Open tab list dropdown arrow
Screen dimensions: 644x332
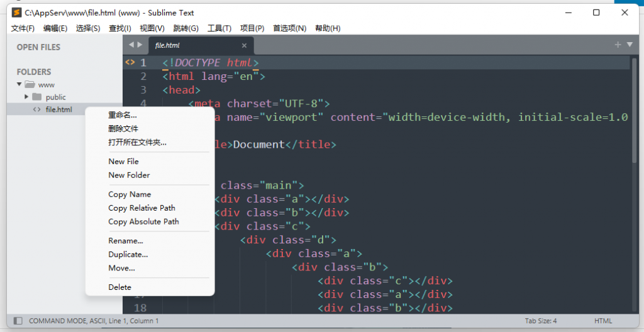point(630,45)
